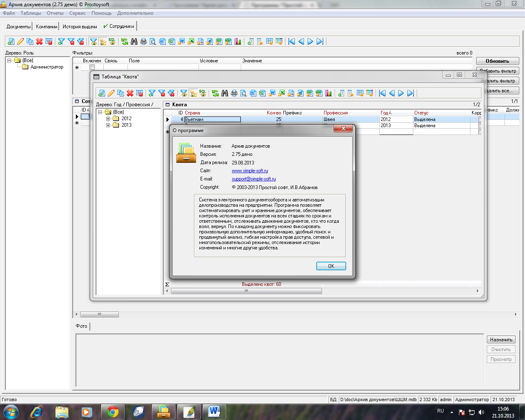525x420 pixels.
Task: Click add record icon in main toolbar
Action: point(11,41)
